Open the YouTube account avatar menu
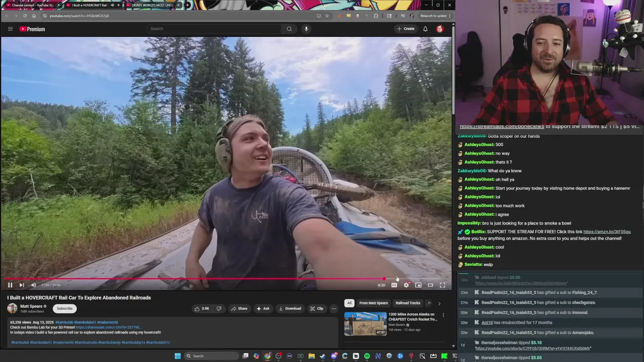Viewport: 644px width, 362px height. click(440, 29)
